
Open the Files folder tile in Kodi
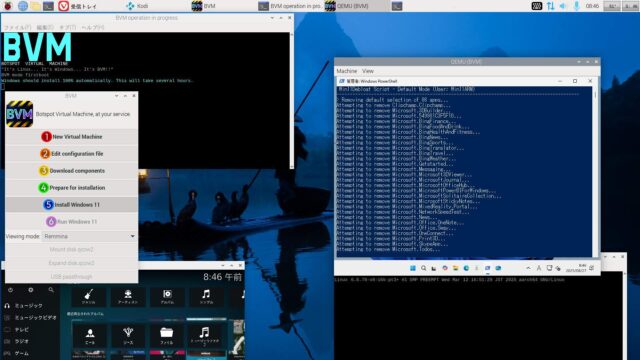tap(167, 336)
